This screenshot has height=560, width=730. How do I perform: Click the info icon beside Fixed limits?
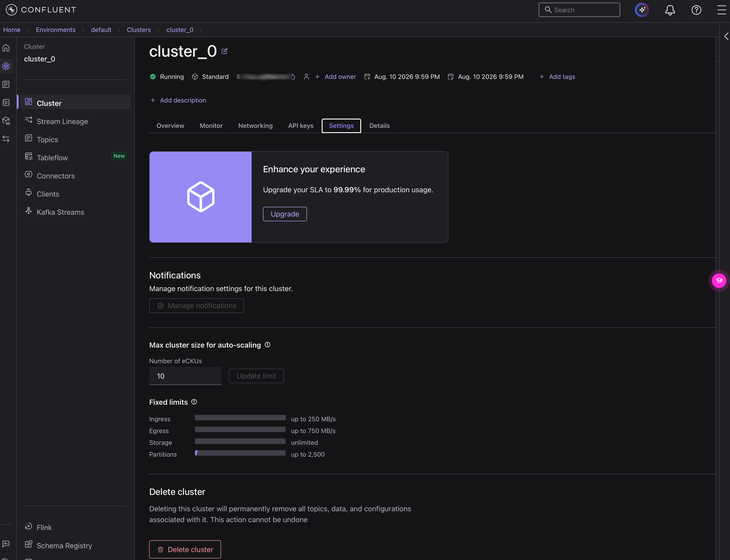194,402
